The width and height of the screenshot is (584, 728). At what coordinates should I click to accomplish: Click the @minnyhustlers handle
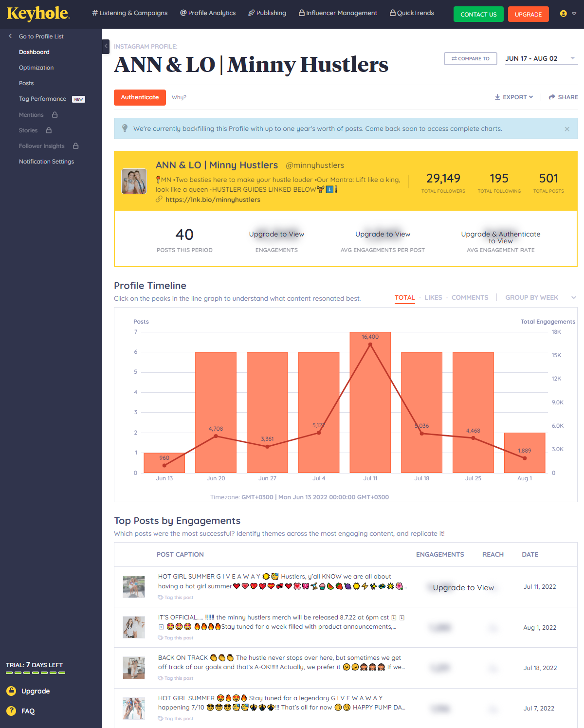pos(315,165)
